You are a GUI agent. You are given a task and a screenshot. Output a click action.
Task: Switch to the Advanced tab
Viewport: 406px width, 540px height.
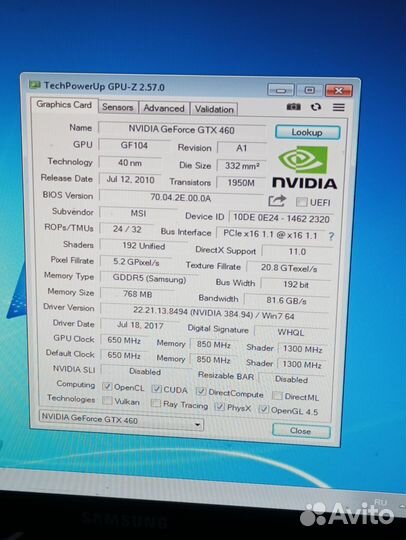tap(164, 108)
